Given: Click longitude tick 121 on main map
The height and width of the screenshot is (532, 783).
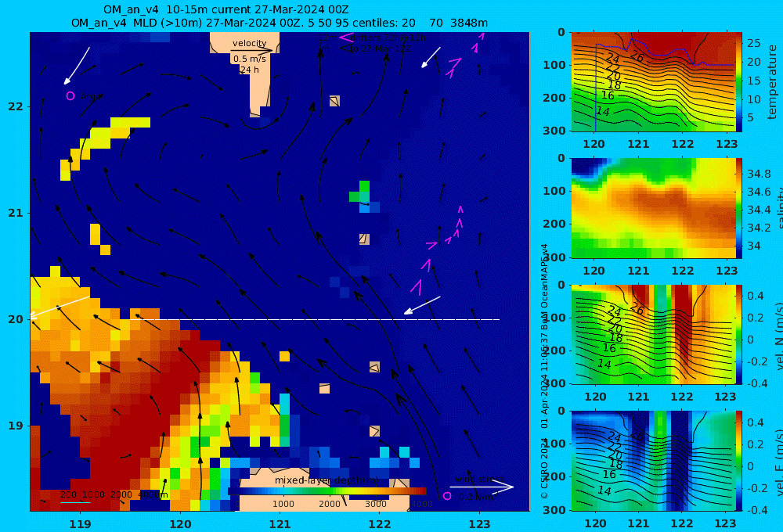Looking at the screenshot, I should [x=280, y=524].
